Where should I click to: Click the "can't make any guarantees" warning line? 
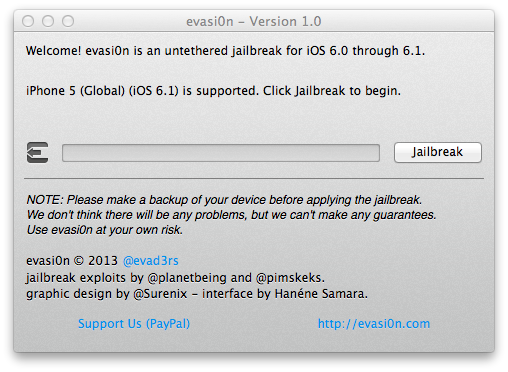click(231, 215)
